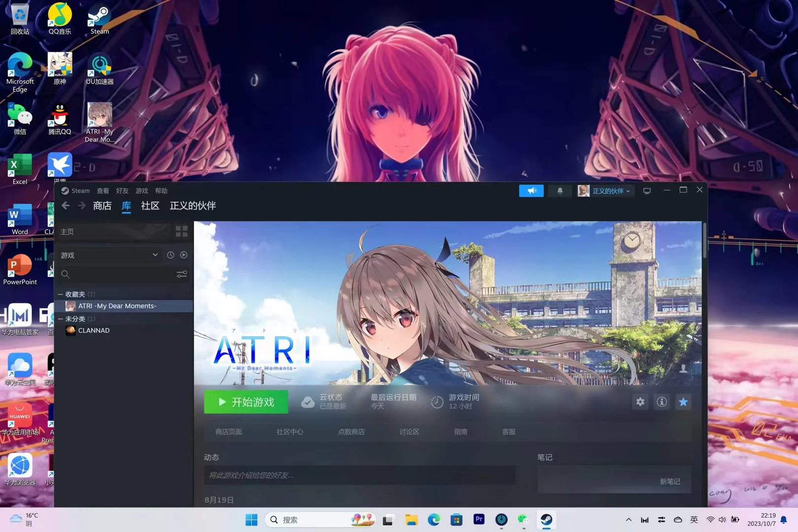798x532 pixels.
Task: Select CLANNAD in library list
Action: point(124,331)
